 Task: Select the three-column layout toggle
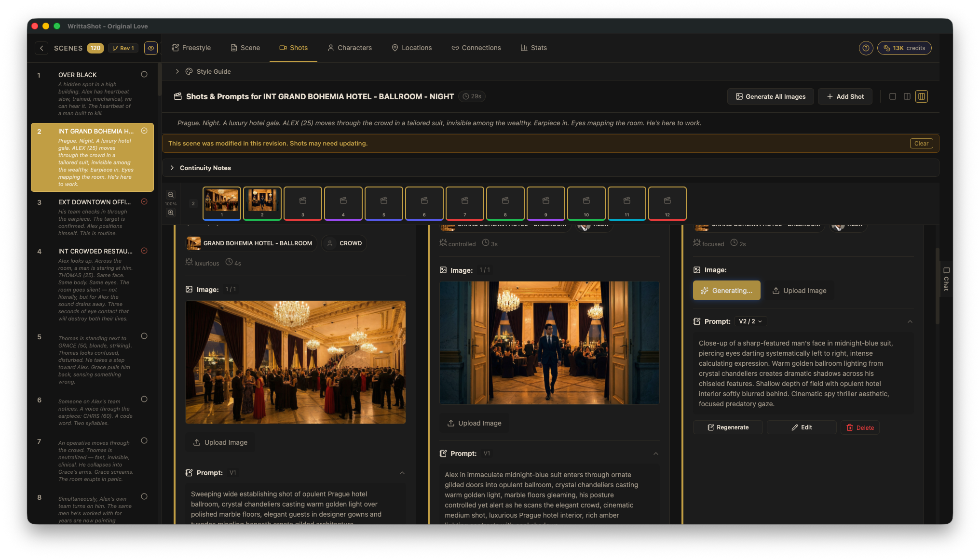click(x=922, y=96)
